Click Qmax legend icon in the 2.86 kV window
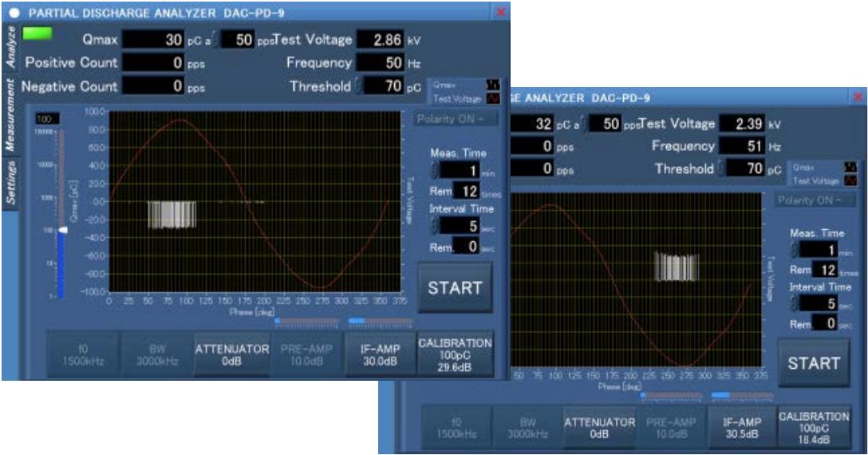Screen dimensions: 868x455 pos(492,84)
